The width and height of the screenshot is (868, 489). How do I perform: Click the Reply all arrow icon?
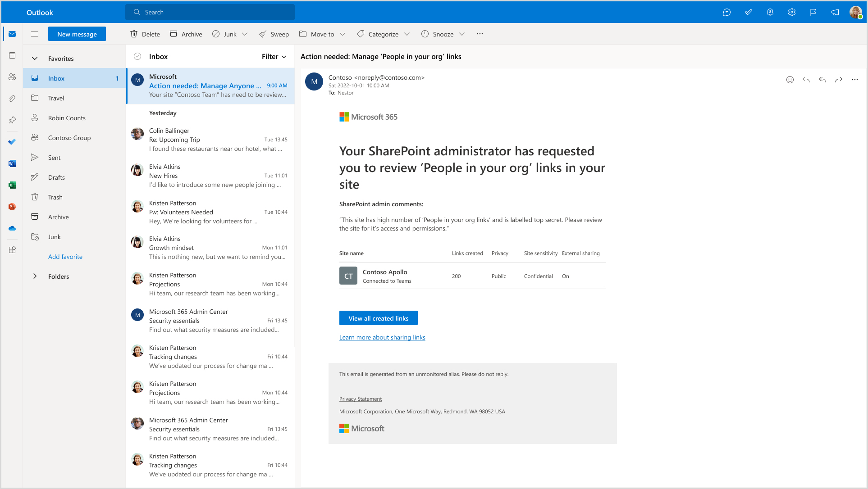tap(822, 80)
